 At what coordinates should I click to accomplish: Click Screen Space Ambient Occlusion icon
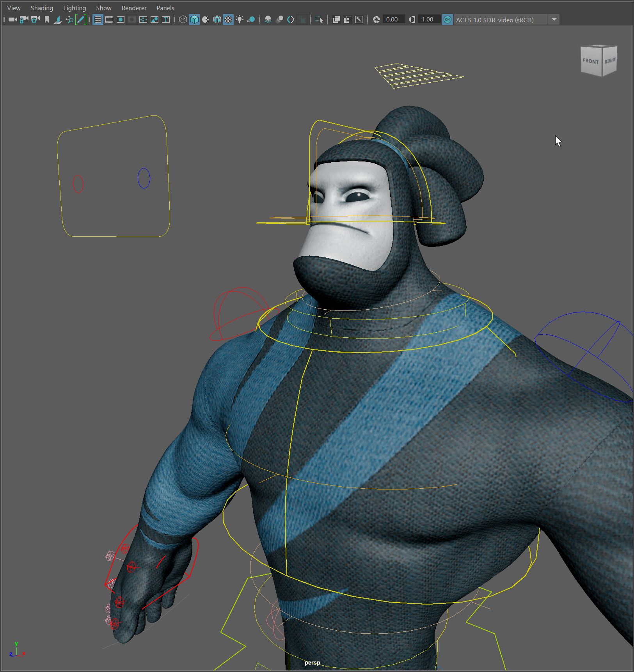(x=268, y=20)
